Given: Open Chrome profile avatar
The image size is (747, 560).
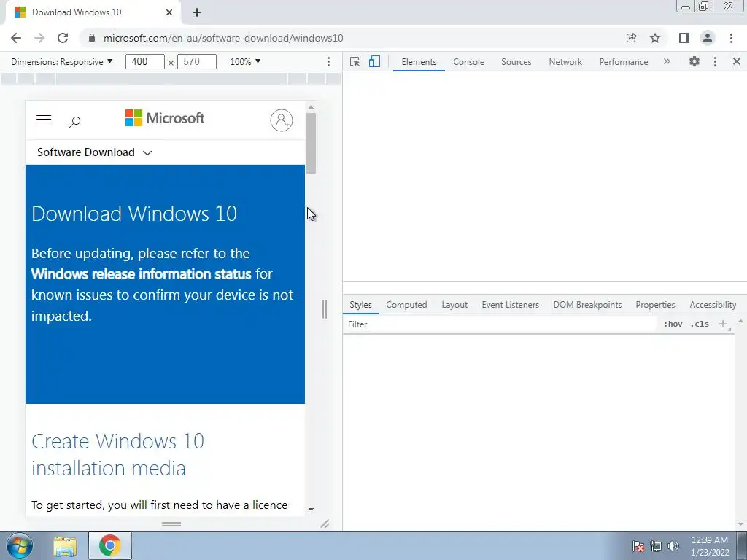Looking at the screenshot, I should (708, 38).
